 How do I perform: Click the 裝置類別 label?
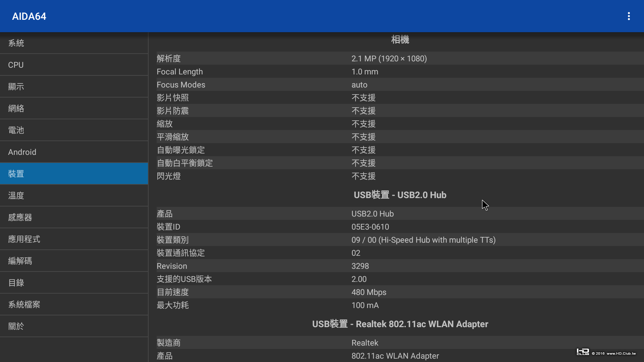173,240
